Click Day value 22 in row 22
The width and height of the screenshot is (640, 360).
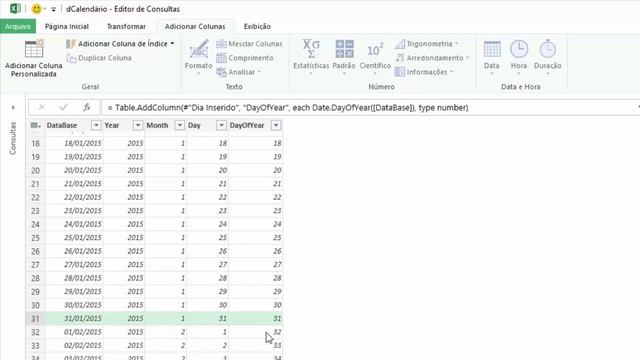207,197
